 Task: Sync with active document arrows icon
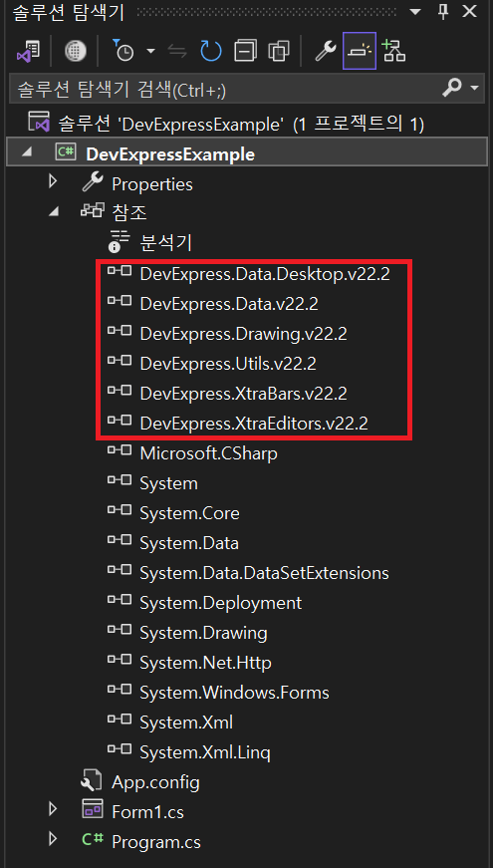tap(177, 52)
